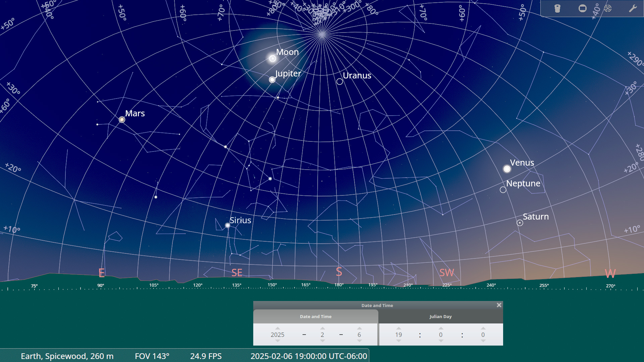Select the Uranus circle marker
The height and width of the screenshot is (362, 644).
339,82
